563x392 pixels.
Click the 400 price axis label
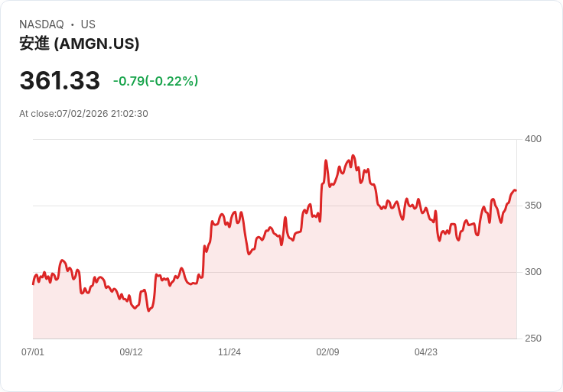click(x=533, y=139)
